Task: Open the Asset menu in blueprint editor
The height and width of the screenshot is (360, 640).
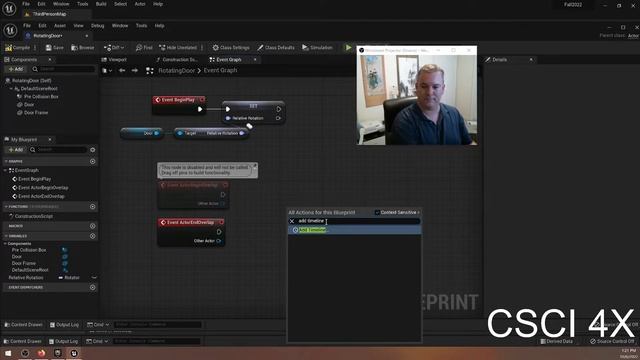Action: point(60,26)
